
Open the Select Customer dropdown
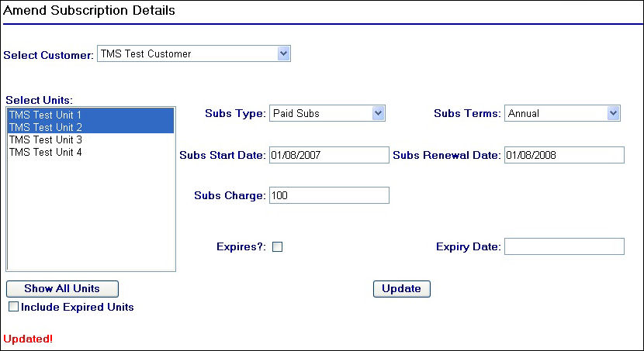pos(193,54)
